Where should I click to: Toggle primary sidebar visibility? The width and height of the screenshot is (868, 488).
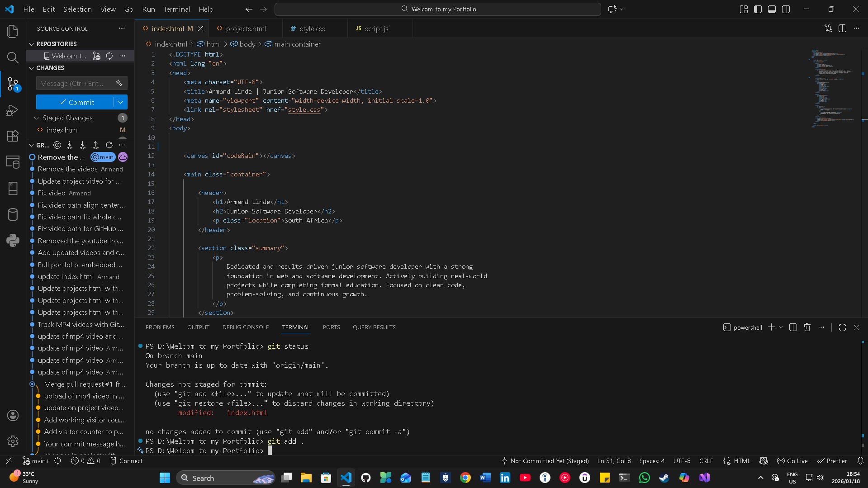pyautogui.click(x=757, y=9)
